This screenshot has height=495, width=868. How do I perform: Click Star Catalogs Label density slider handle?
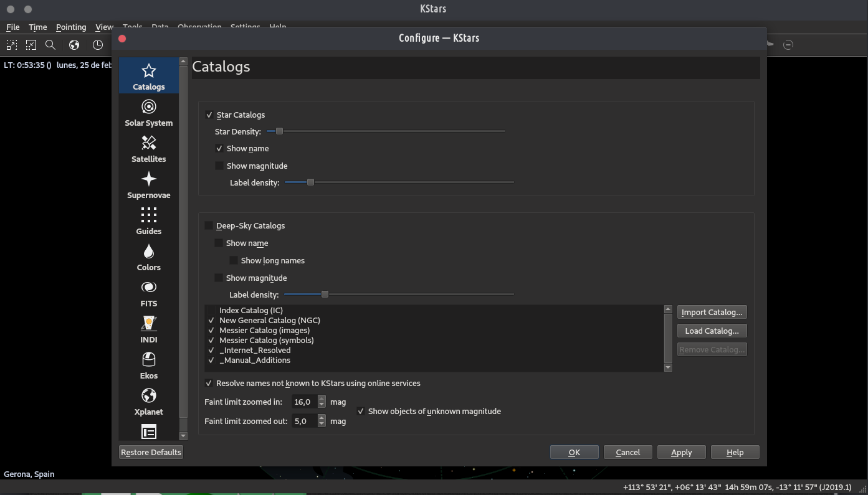pyautogui.click(x=310, y=182)
